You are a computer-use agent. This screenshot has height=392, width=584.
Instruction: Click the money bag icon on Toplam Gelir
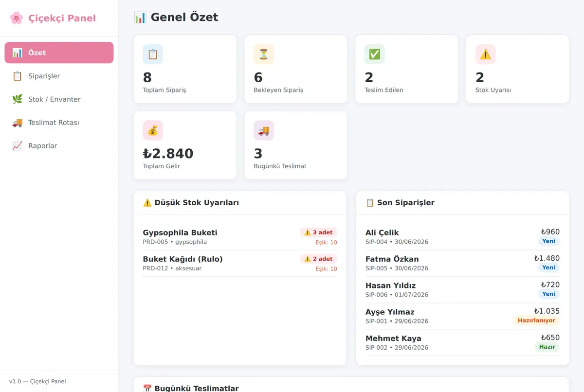[153, 130]
